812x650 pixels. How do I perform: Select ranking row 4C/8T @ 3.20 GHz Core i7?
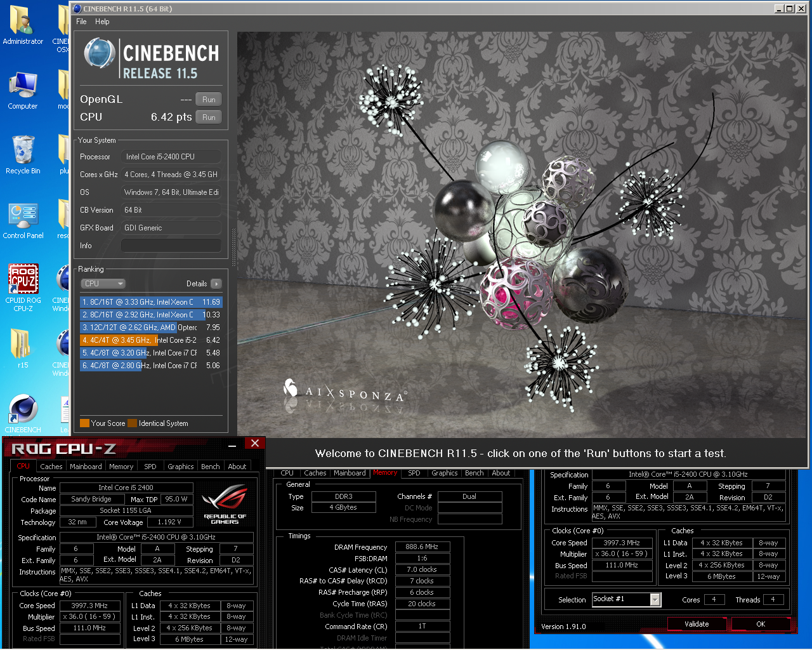pyautogui.click(x=151, y=353)
